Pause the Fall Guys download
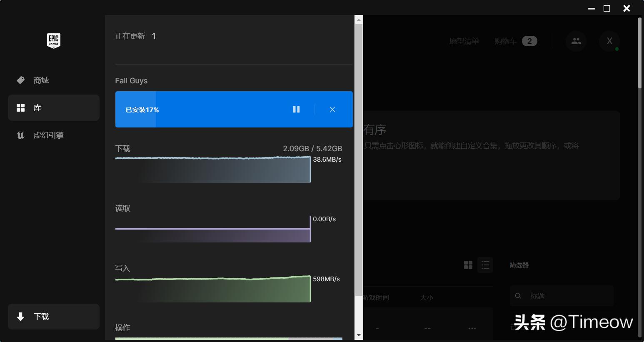Viewport: 644px width, 342px height. 296,109
